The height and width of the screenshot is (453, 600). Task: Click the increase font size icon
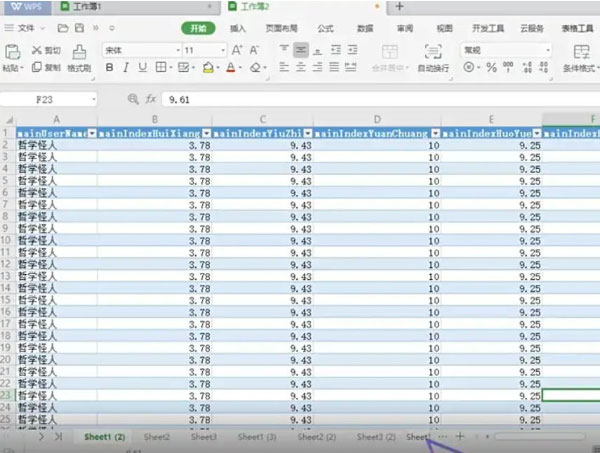[x=237, y=49]
